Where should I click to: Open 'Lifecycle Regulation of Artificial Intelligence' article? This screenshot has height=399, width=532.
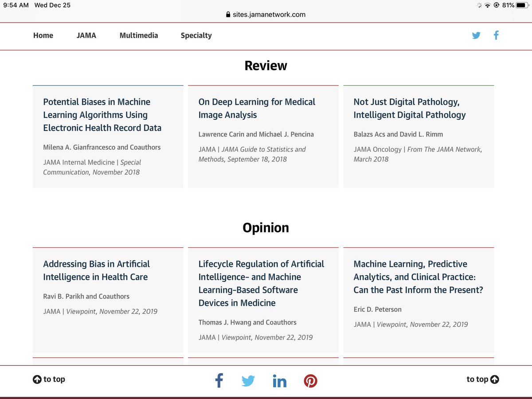(x=261, y=283)
